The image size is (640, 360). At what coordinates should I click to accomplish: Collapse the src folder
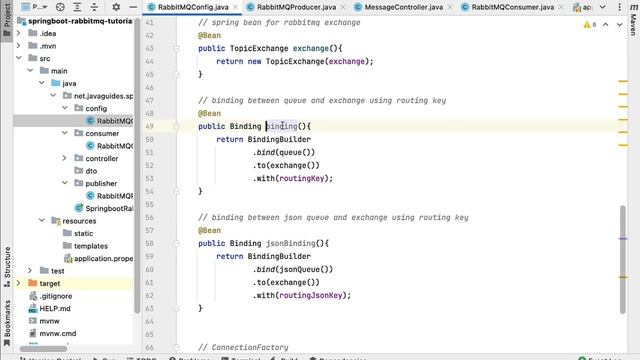(x=18, y=58)
